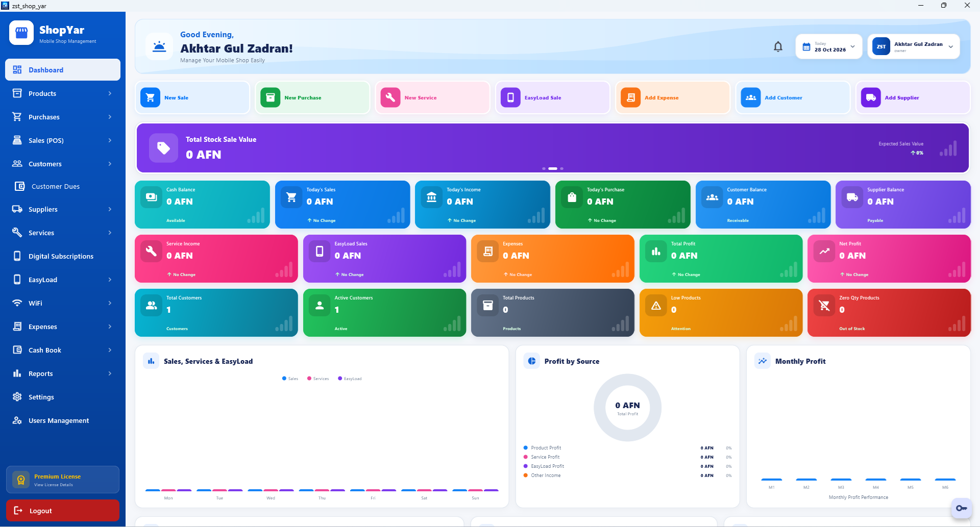Click the New Service wrench icon
Viewport: 980px width, 527px height.
click(390, 97)
